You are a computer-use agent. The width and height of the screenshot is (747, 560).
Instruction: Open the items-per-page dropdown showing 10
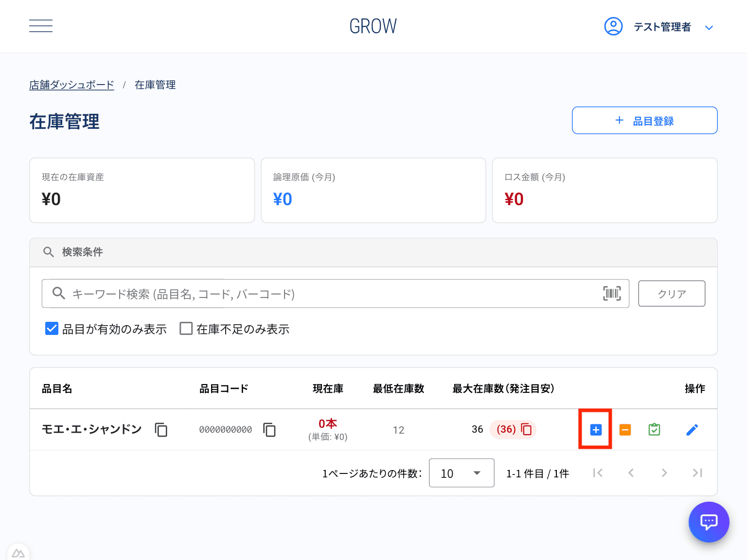pyautogui.click(x=461, y=473)
